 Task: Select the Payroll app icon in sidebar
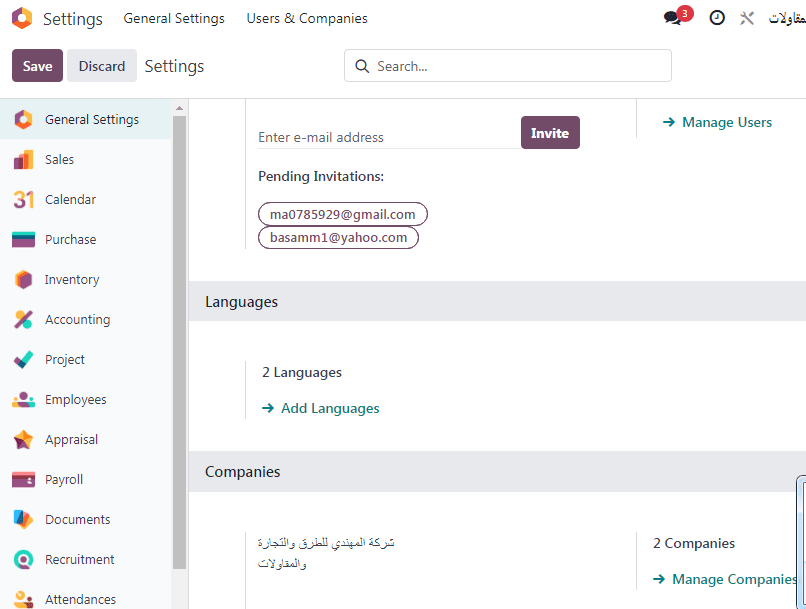(24, 480)
